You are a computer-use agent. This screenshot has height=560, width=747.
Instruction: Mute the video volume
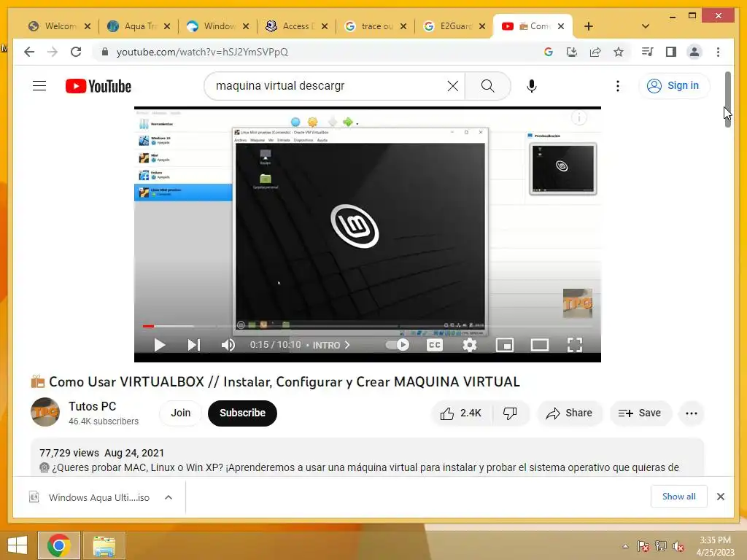[228, 345]
